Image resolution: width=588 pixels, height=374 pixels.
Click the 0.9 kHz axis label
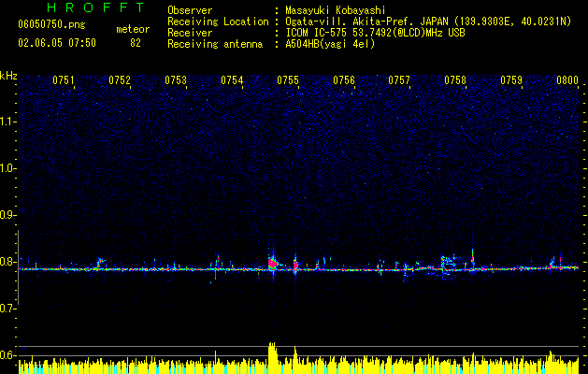pyautogui.click(x=8, y=215)
